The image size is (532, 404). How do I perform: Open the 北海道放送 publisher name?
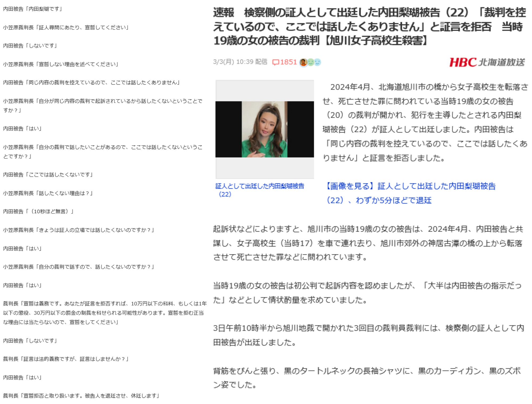tap(501, 62)
